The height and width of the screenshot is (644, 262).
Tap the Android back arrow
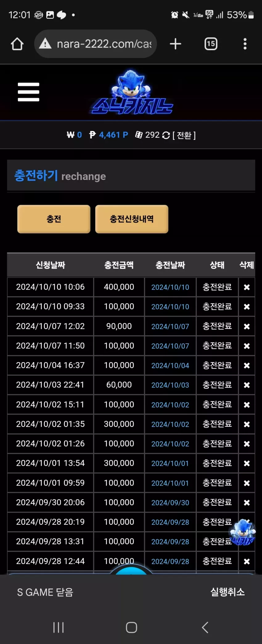[205, 627]
